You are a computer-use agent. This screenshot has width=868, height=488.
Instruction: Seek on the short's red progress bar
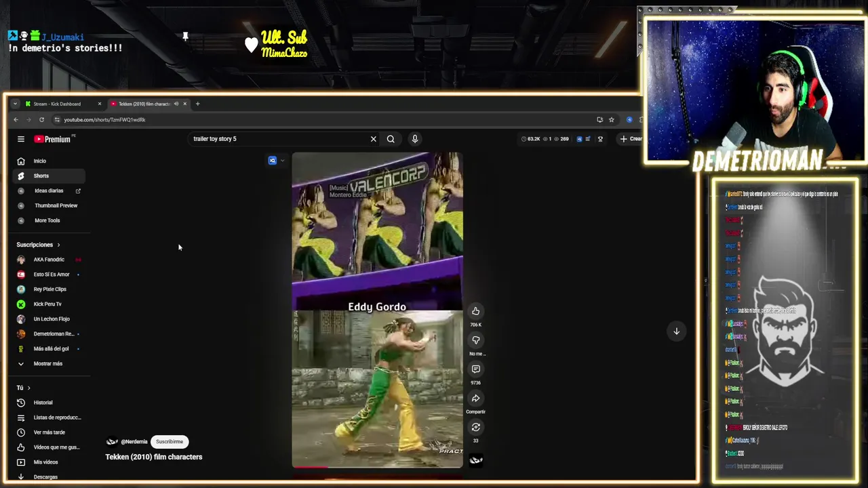[x=377, y=467]
